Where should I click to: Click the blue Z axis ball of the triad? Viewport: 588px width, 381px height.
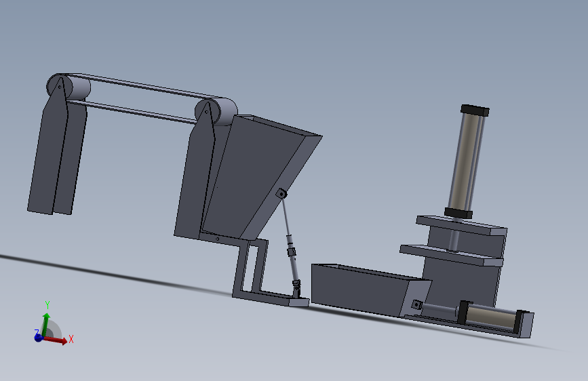click(38, 338)
